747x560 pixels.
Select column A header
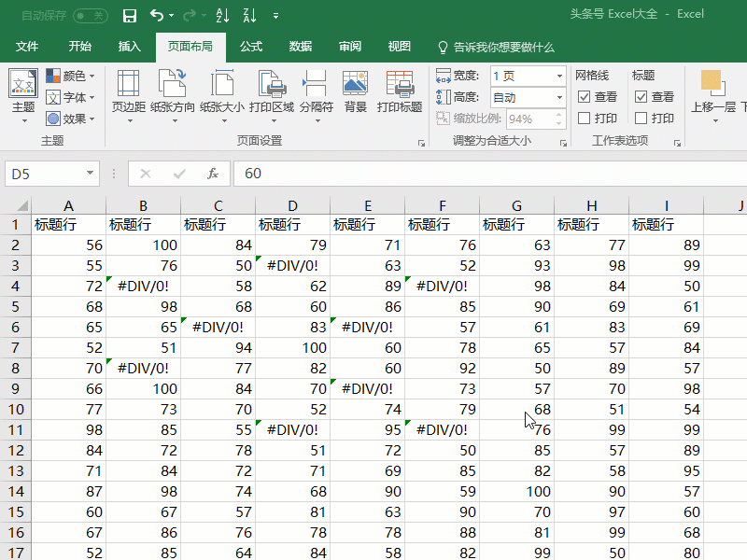point(68,205)
